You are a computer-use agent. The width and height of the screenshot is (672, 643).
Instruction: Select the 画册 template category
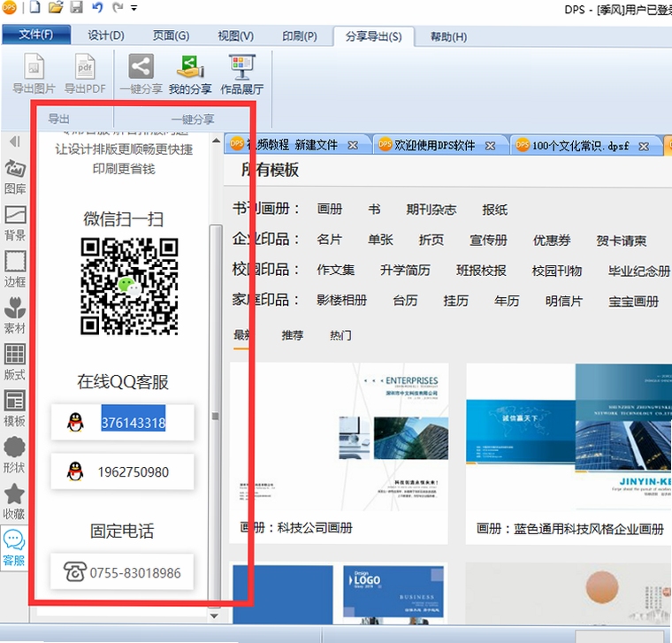point(330,209)
